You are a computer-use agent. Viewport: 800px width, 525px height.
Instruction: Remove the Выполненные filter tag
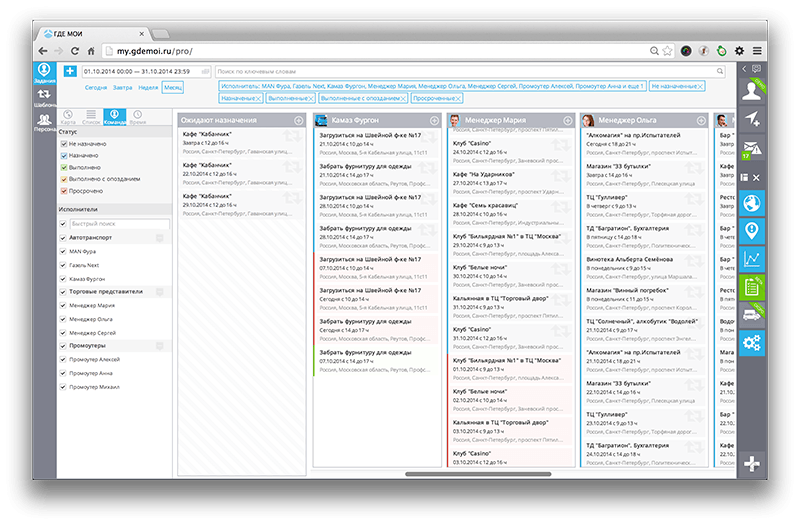(311, 98)
